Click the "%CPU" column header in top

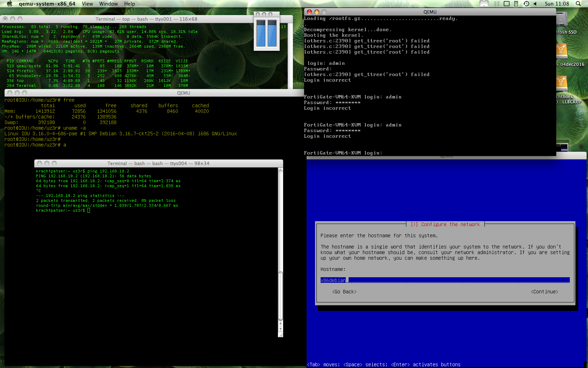pyautogui.click(x=53, y=61)
